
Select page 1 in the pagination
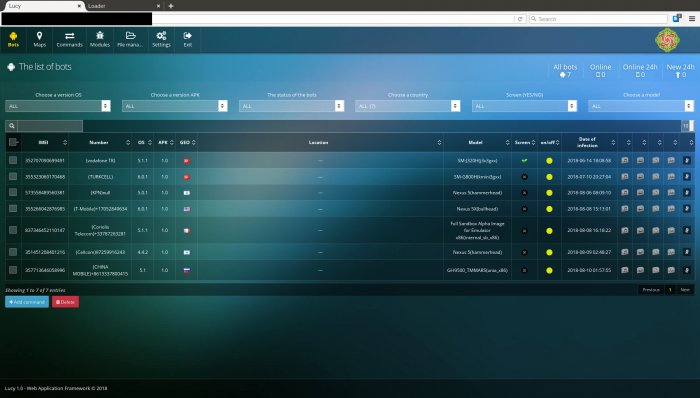tap(670, 290)
